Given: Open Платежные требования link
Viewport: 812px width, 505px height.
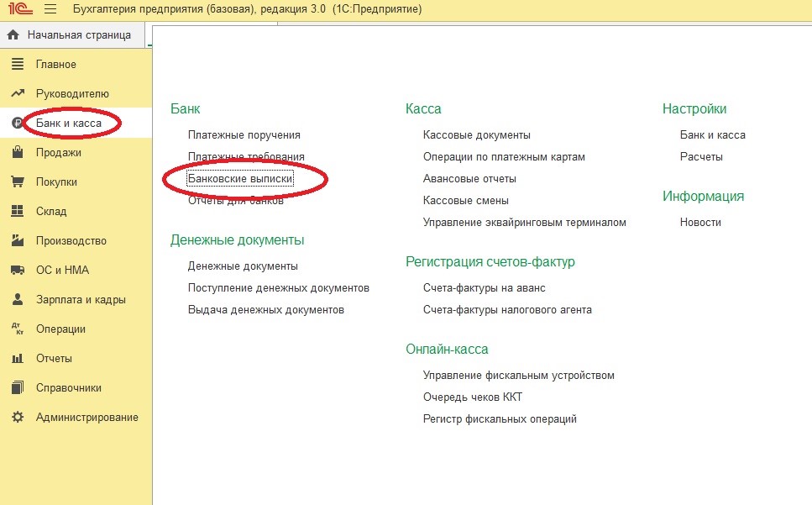Looking at the screenshot, I should click(246, 156).
